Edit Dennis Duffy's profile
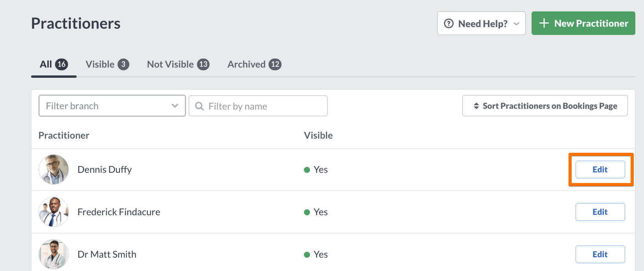This screenshot has height=271, width=644. click(600, 169)
